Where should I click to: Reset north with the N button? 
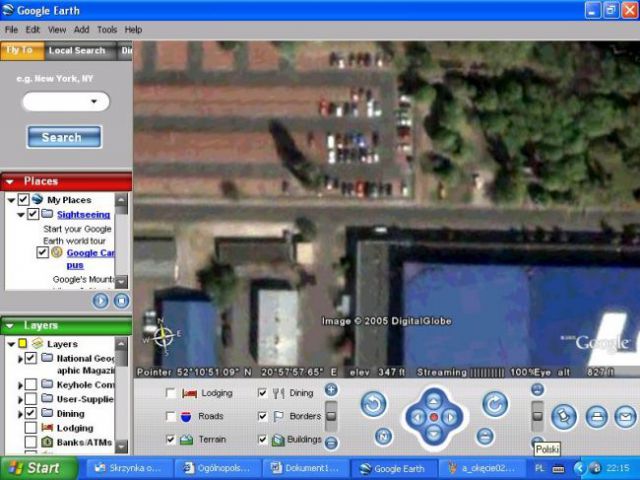point(383,436)
